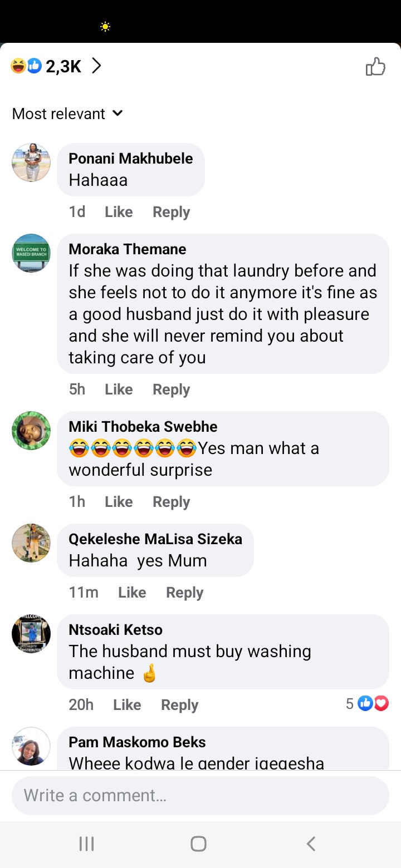View Ntsoaki Ketso's profile picture
The image size is (401, 868).
[31, 634]
